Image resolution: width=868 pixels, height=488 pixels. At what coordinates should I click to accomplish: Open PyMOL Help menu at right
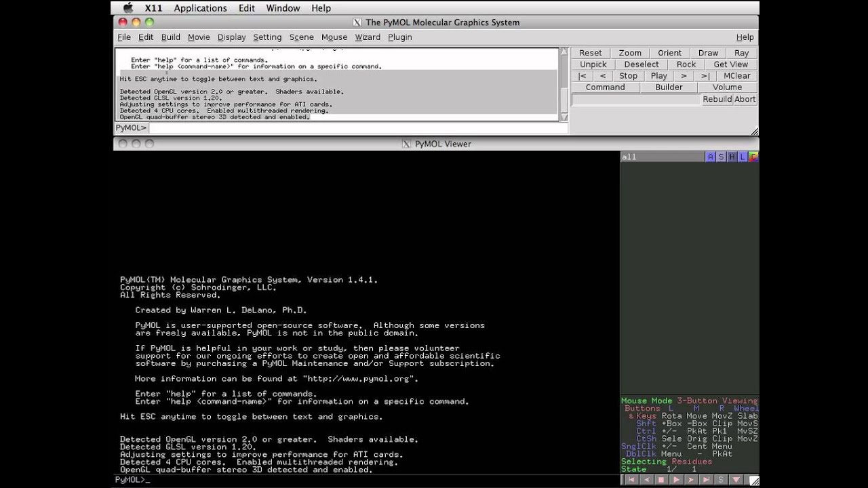point(745,37)
